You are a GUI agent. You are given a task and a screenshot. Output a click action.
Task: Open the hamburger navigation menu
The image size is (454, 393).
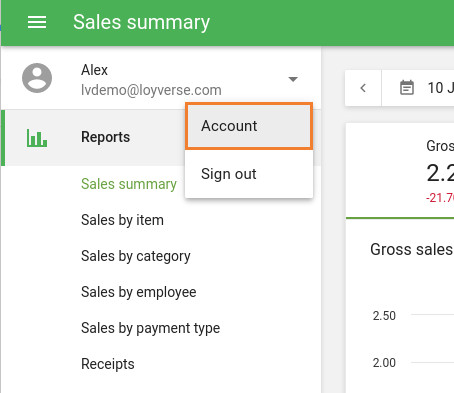coord(37,22)
